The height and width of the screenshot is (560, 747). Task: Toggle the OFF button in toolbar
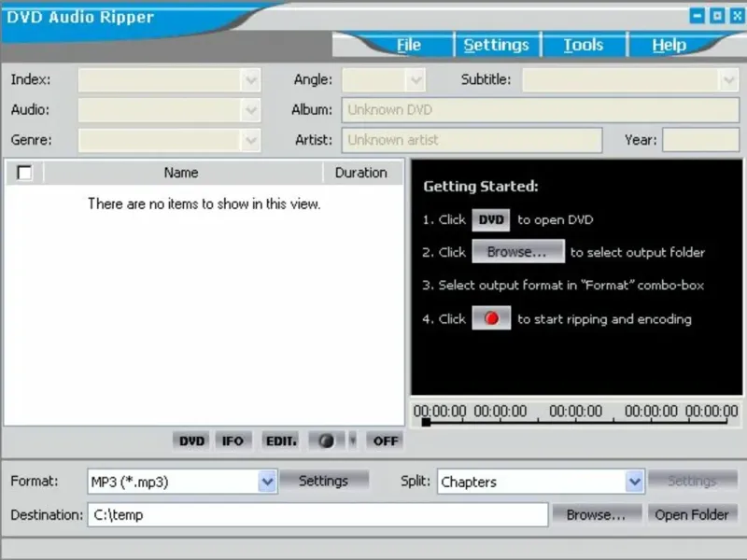coord(386,441)
